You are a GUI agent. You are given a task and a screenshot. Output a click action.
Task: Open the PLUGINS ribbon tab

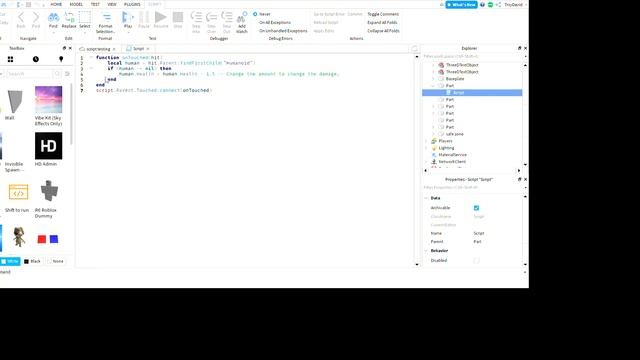tap(132, 4)
